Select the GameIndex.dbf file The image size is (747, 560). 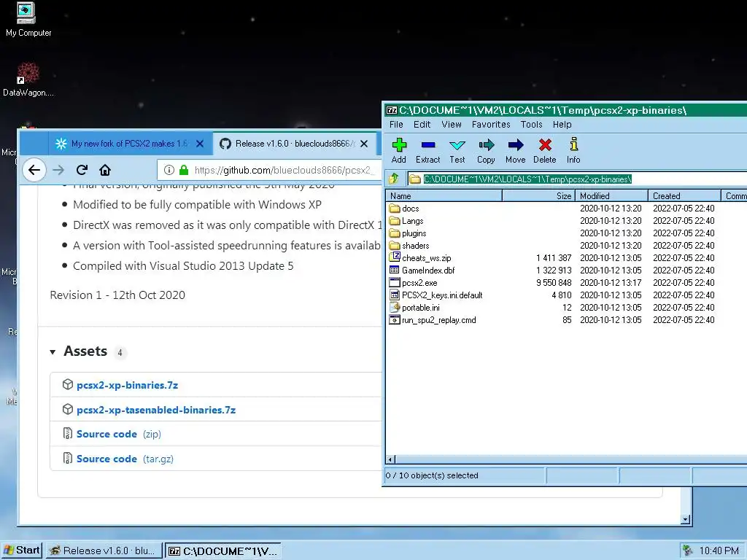click(x=422, y=270)
